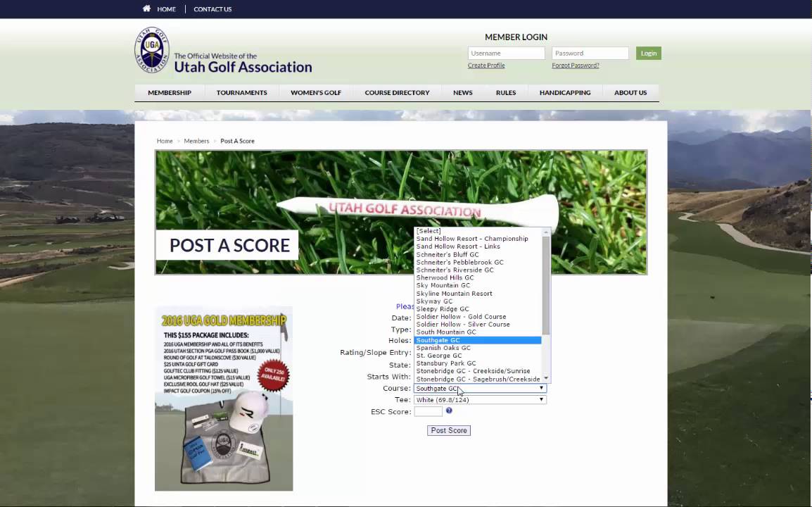The image size is (812, 507).
Task: Select Sky Mountain GC
Action: [x=478, y=285]
